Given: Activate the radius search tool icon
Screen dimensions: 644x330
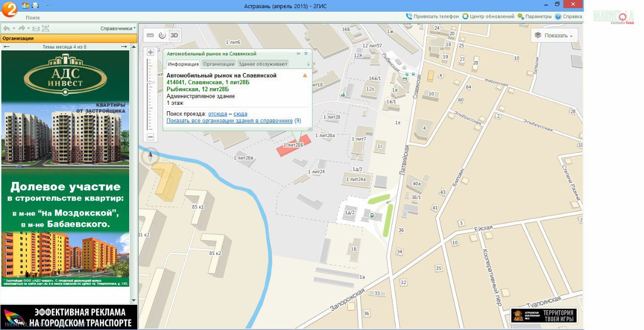Looking at the screenshot, I should (162, 35).
